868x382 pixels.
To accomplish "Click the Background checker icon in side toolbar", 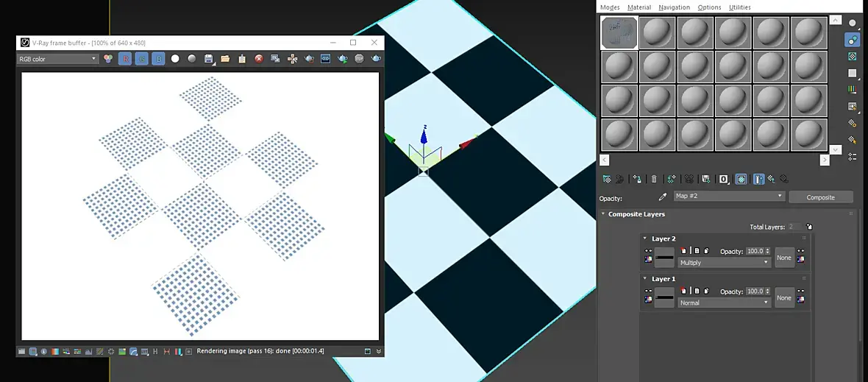I will tap(853, 57).
